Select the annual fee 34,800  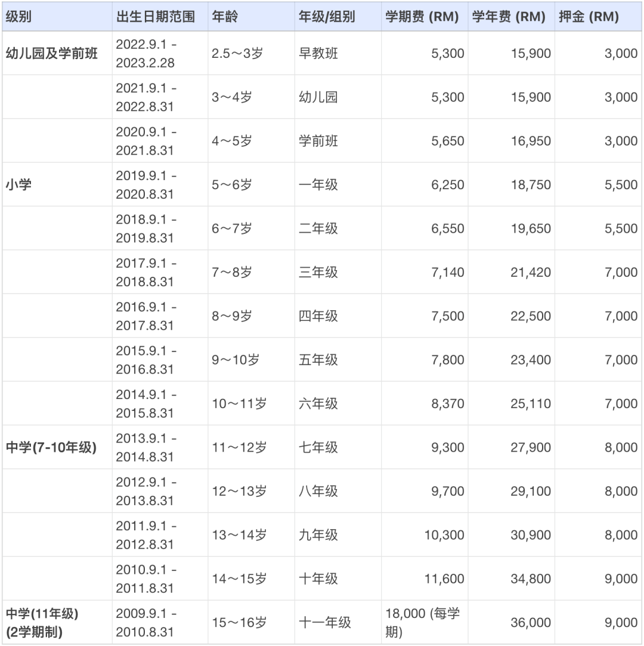point(511,579)
